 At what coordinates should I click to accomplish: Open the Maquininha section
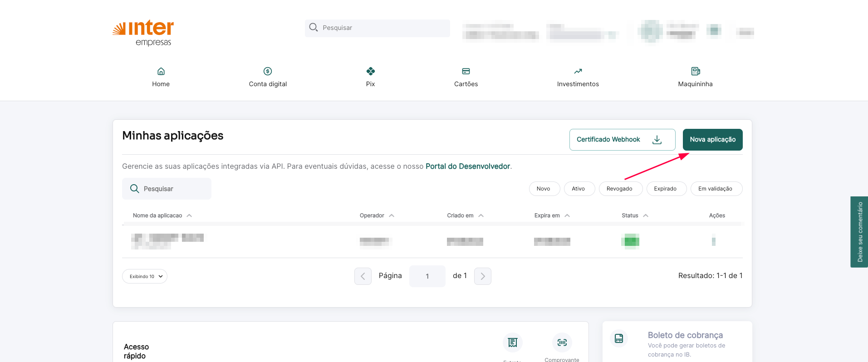coord(695,77)
